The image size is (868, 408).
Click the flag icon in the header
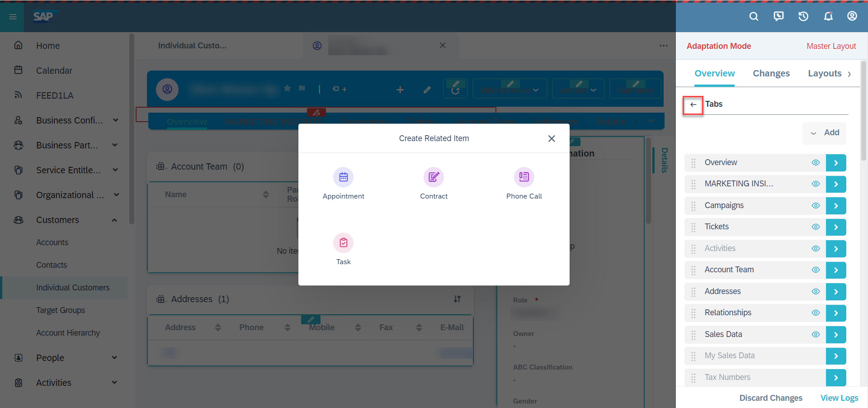[302, 88]
